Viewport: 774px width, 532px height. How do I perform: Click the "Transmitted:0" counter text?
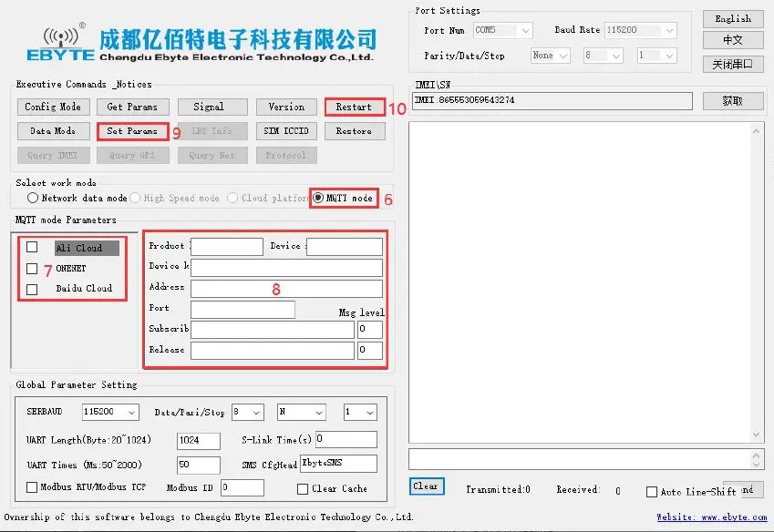coord(498,489)
